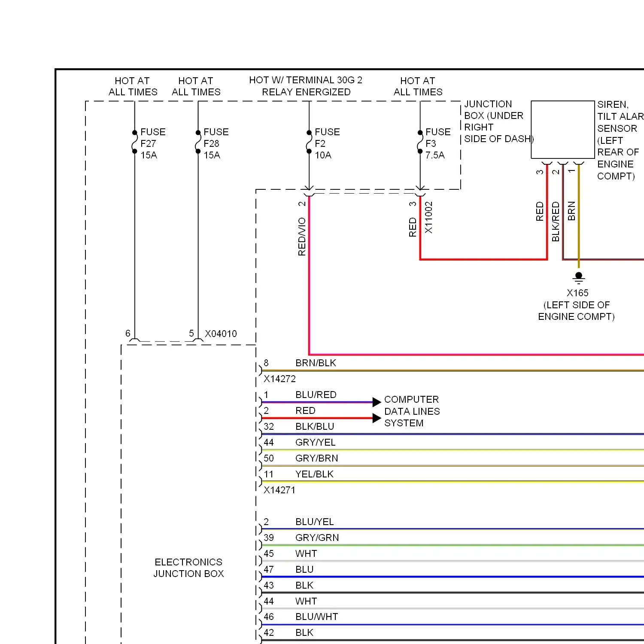Select HOT W/ TERMINAL 30G 2 RELAY ENERGIZED text
This screenshot has height=644, width=644.
(x=306, y=86)
